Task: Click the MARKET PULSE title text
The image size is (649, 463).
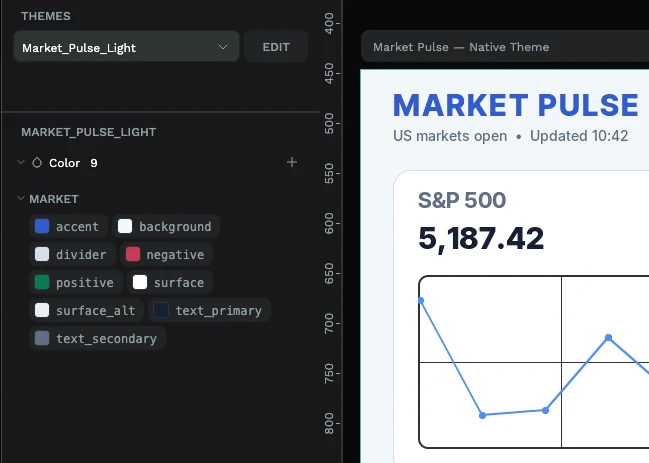Action: [516, 105]
